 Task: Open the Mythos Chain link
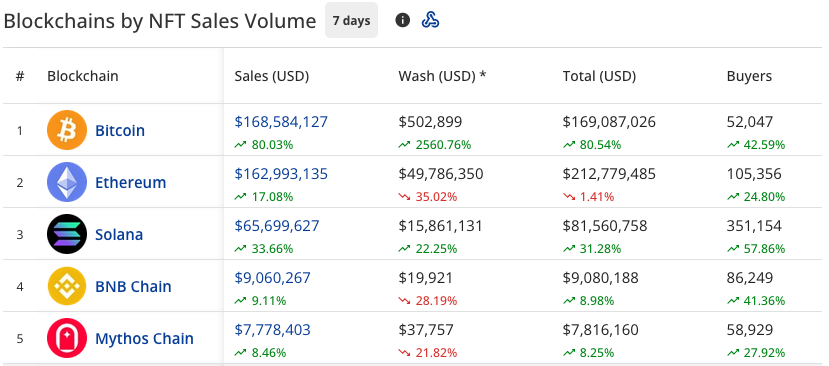coord(144,338)
